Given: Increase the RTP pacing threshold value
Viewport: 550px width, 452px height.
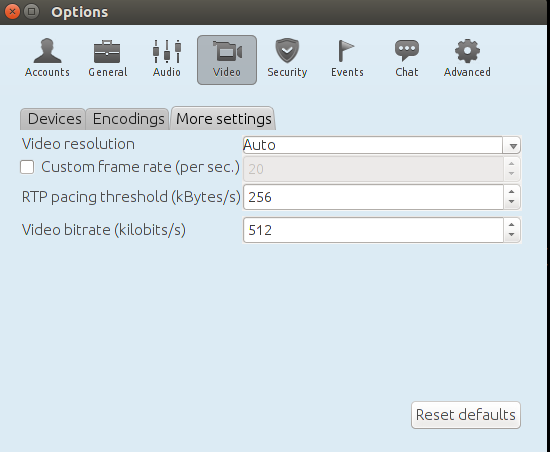Looking at the screenshot, I should [512, 192].
